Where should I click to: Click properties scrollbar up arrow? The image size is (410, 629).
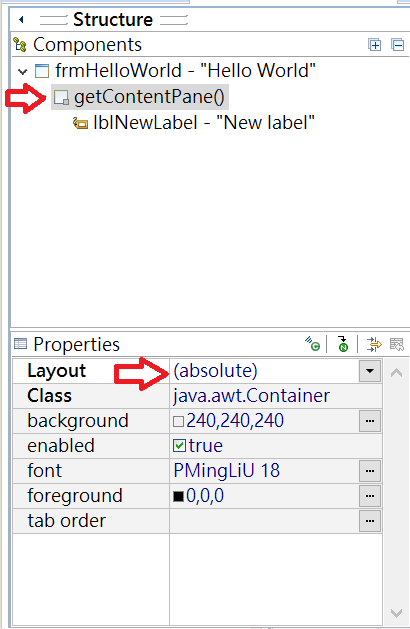pos(396,373)
